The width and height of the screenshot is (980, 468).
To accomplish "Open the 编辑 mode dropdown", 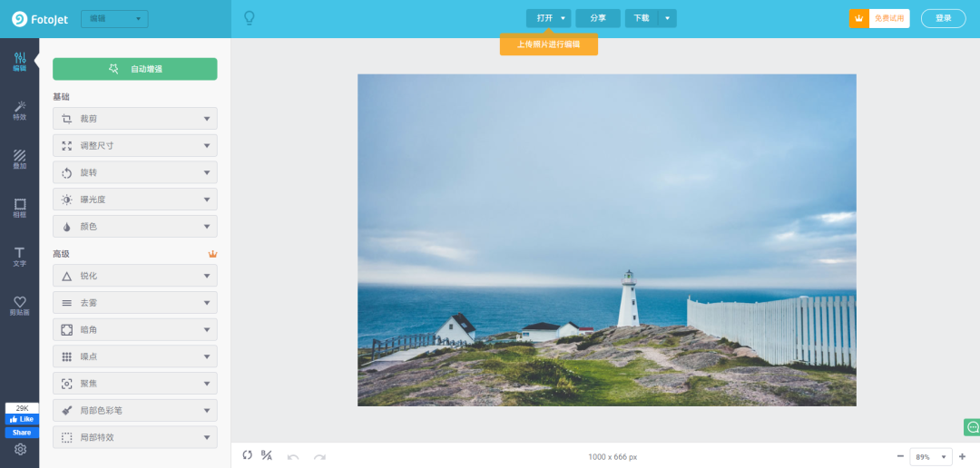I will [114, 19].
